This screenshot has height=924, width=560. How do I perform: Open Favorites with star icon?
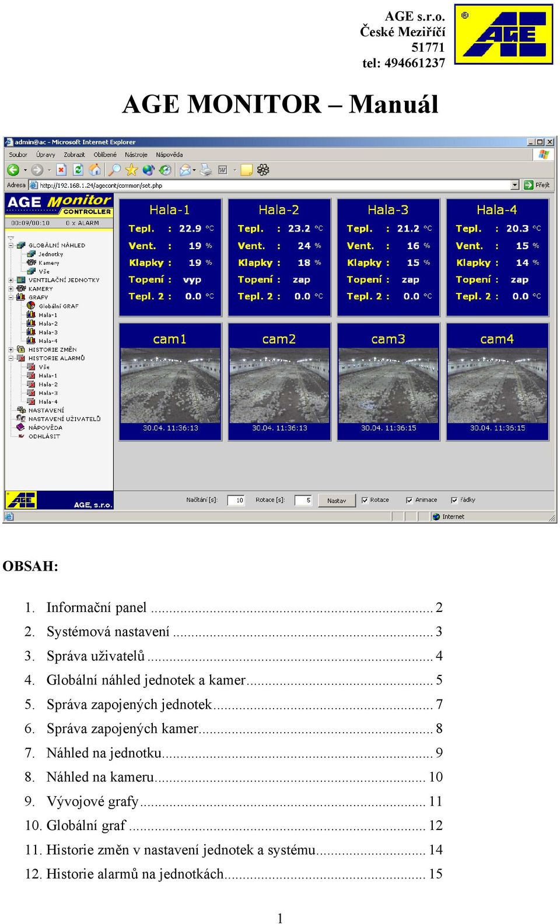tap(131, 170)
